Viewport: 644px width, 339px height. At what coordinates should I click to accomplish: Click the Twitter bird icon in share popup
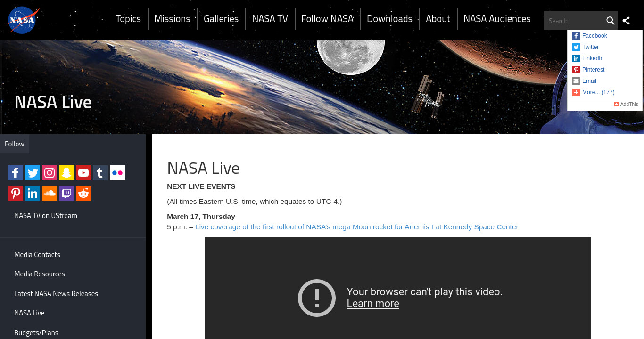point(576,47)
